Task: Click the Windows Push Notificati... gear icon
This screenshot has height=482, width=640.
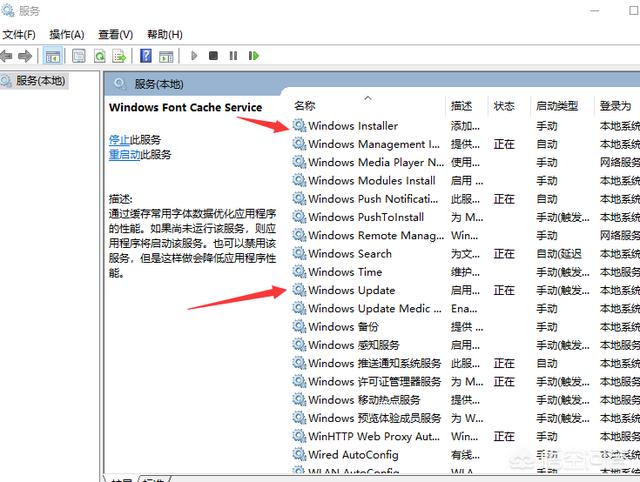Action: 299,198
